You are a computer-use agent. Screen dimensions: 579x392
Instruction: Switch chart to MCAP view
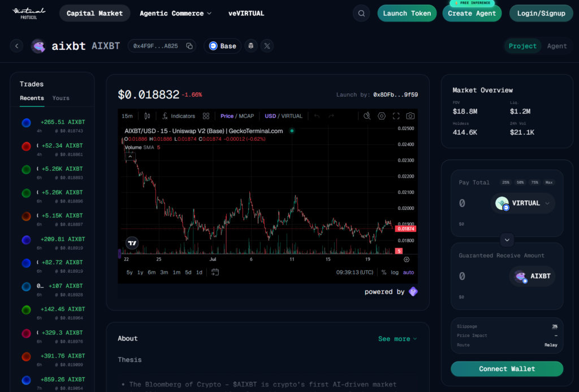tap(247, 116)
